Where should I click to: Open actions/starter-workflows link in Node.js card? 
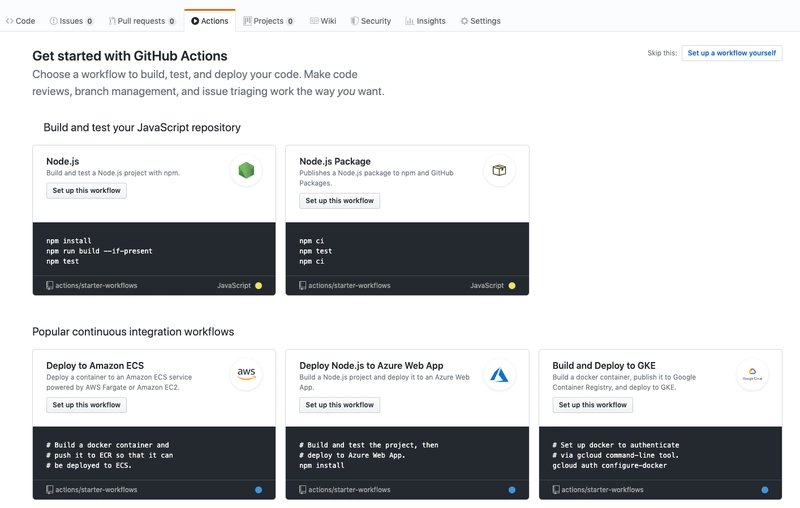pyautogui.click(x=96, y=286)
